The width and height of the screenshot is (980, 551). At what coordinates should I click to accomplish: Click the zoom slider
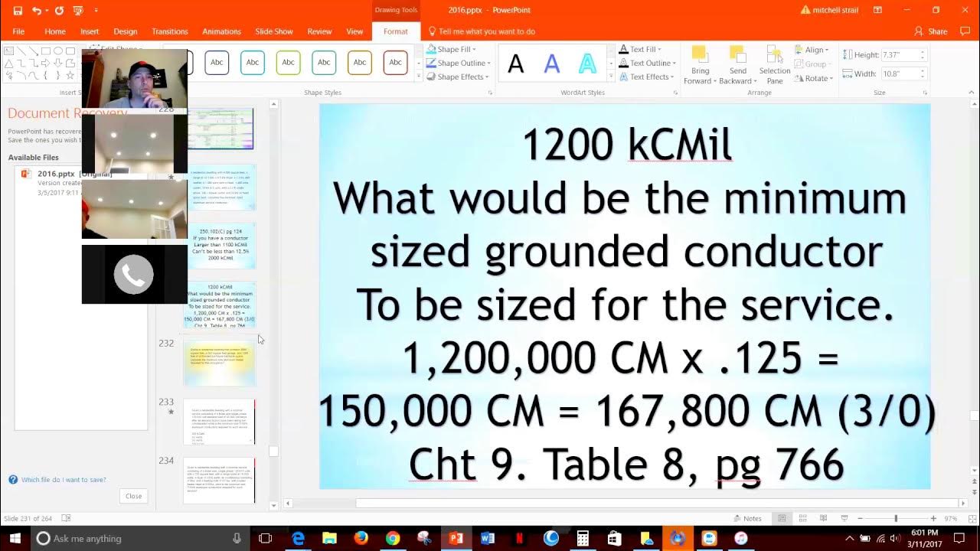click(x=896, y=518)
